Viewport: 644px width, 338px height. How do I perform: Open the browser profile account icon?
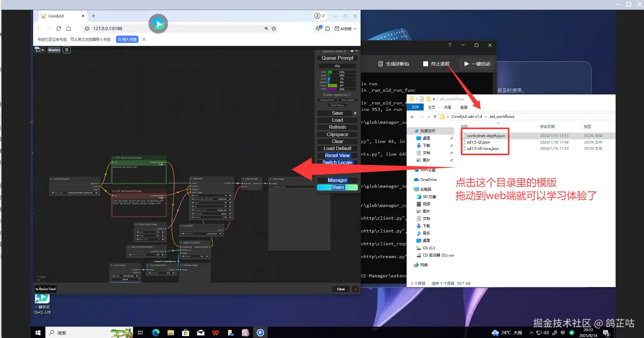click(317, 16)
